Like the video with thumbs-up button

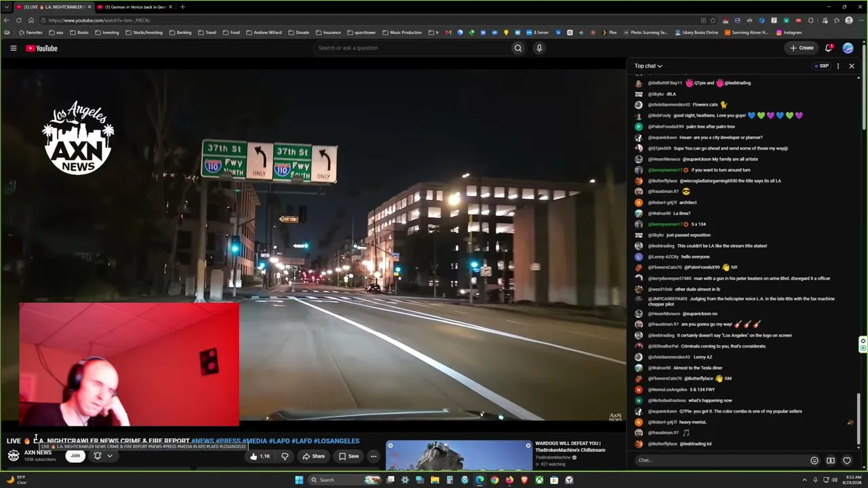click(260, 456)
